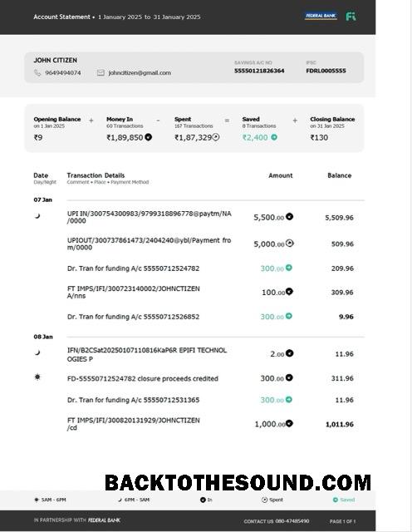Click the money-in icon beside 1,000.00
Viewport: 412px width, 532px height.
click(x=289, y=423)
